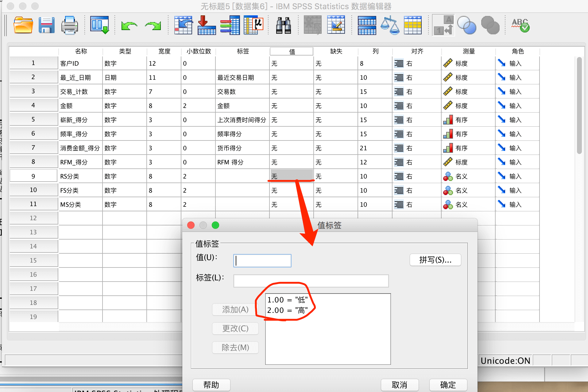Click the 测量 column header
This screenshot has width=588, height=392.
[469, 51]
